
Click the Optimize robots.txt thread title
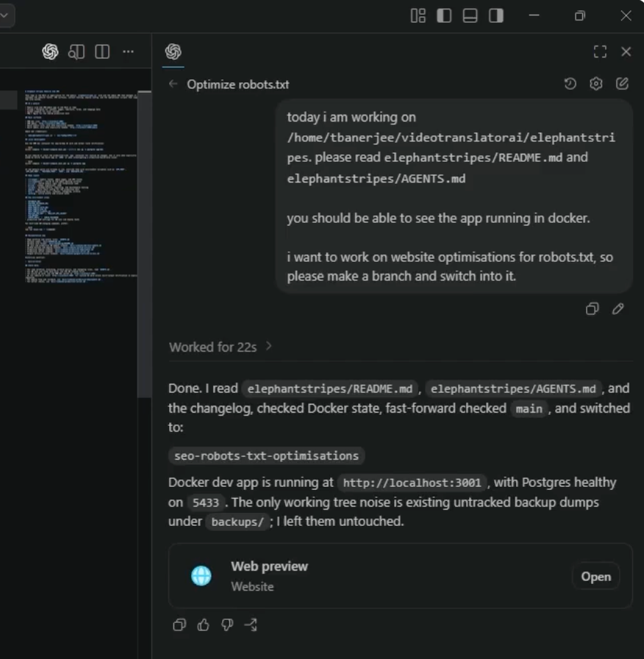(237, 85)
